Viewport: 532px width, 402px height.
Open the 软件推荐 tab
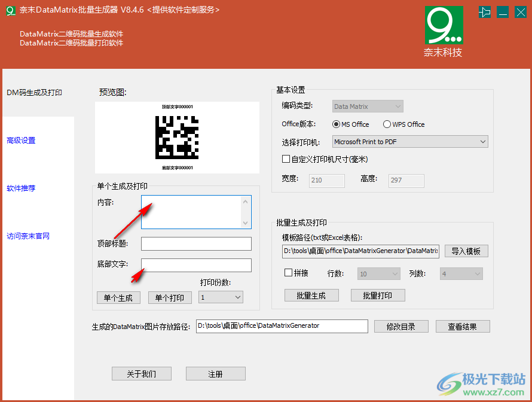tap(21, 188)
